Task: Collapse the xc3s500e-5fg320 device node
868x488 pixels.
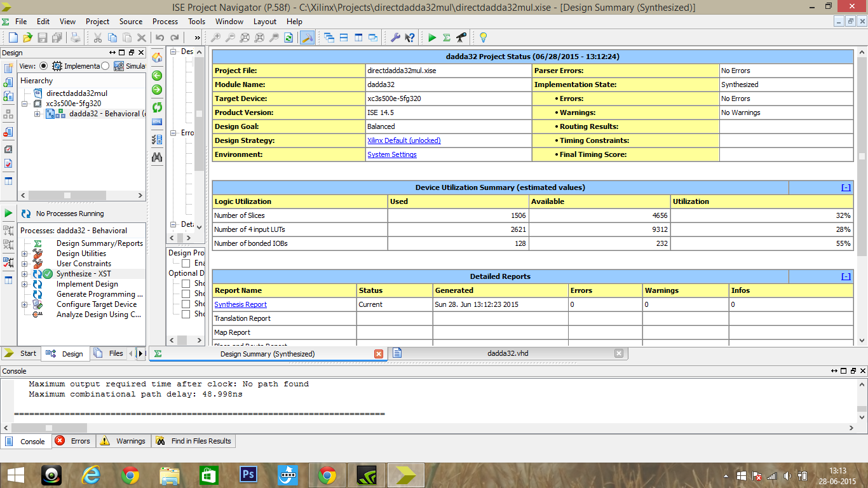Action: [25, 104]
